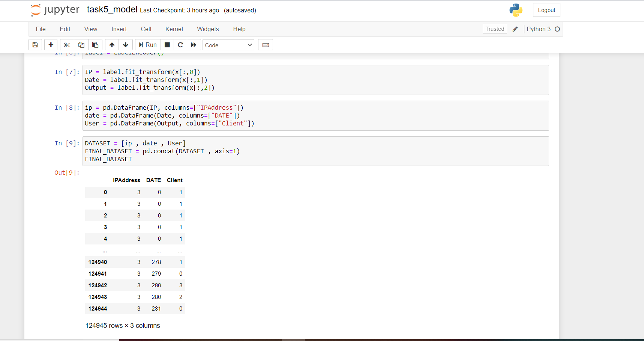
Task: Paste a cell using the clipboard icon
Action: point(95,45)
